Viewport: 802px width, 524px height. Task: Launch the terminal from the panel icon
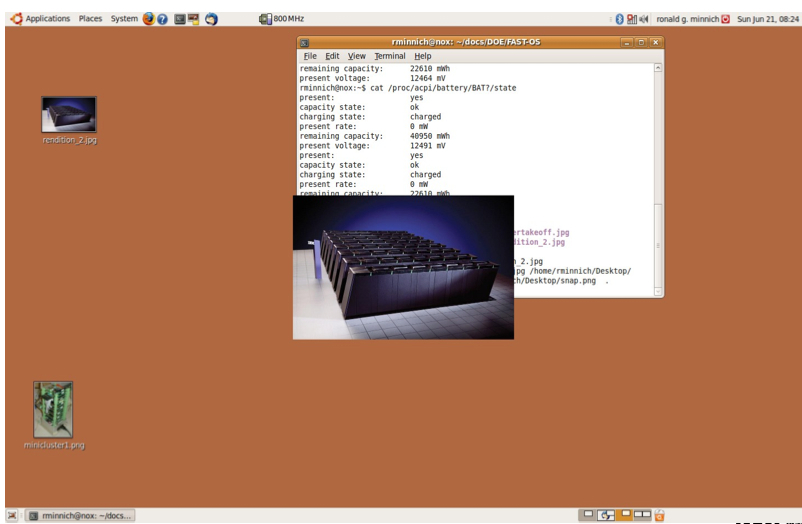tap(180, 19)
